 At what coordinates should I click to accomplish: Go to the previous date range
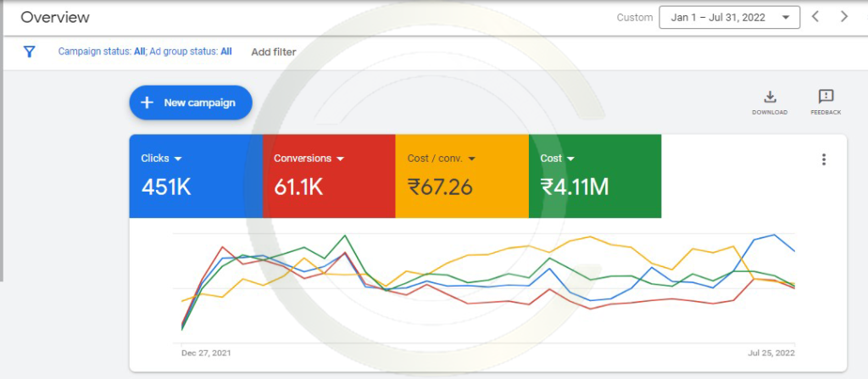click(815, 17)
